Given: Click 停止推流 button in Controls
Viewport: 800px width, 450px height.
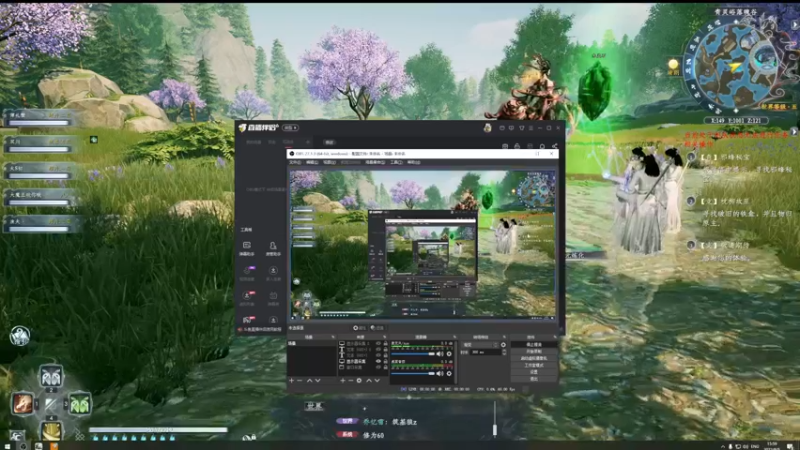Looking at the screenshot, I should 534,344.
